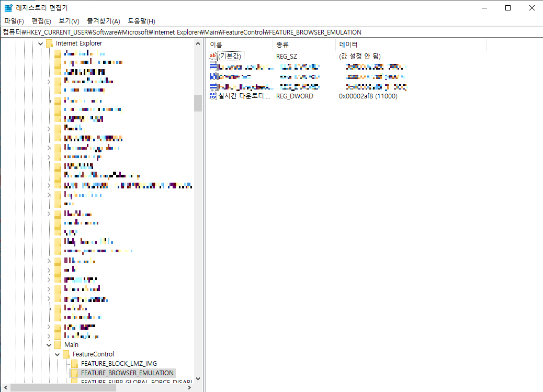Open the 도움말(H) menu
543x392 pixels.
(141, 21)
